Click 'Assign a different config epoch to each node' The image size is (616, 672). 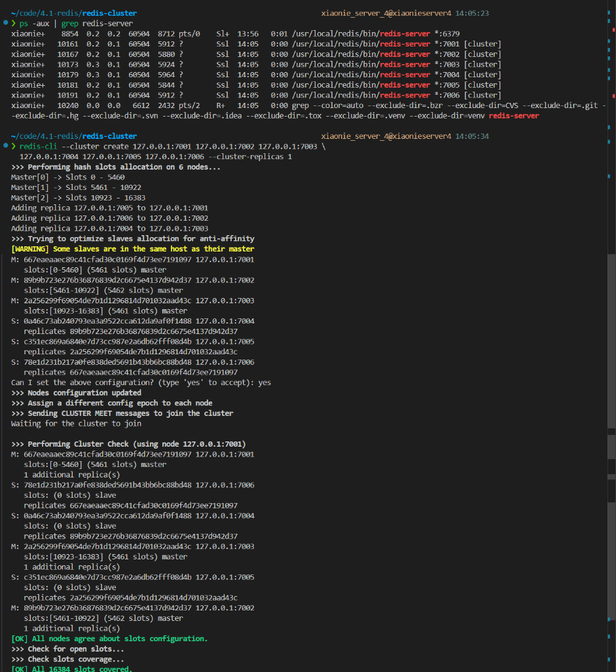(112, 403)
